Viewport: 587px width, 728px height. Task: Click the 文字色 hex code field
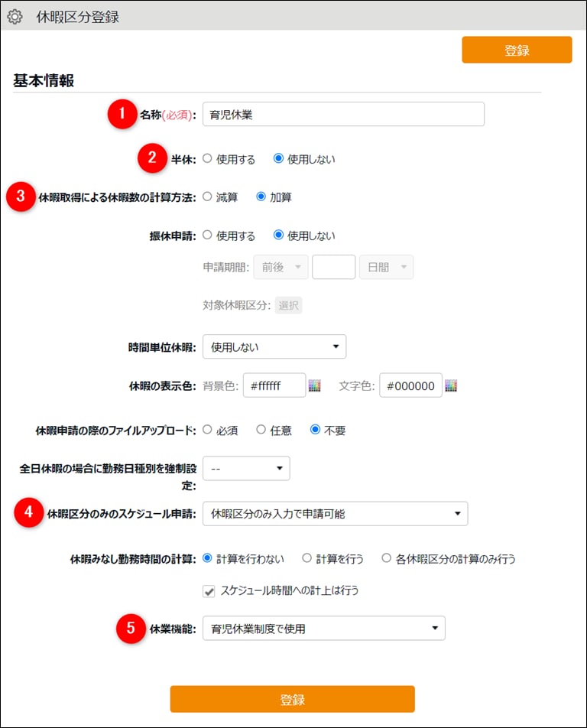click(410, 386)
